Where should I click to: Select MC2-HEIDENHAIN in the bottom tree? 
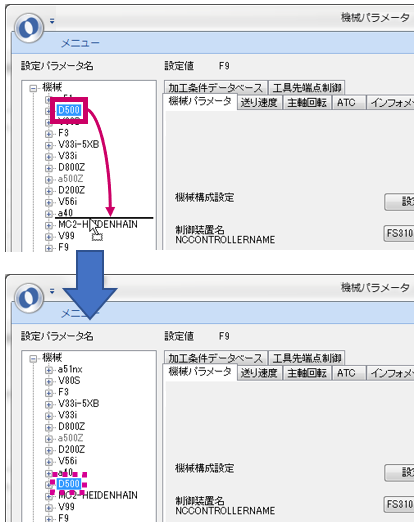point(98,495)
